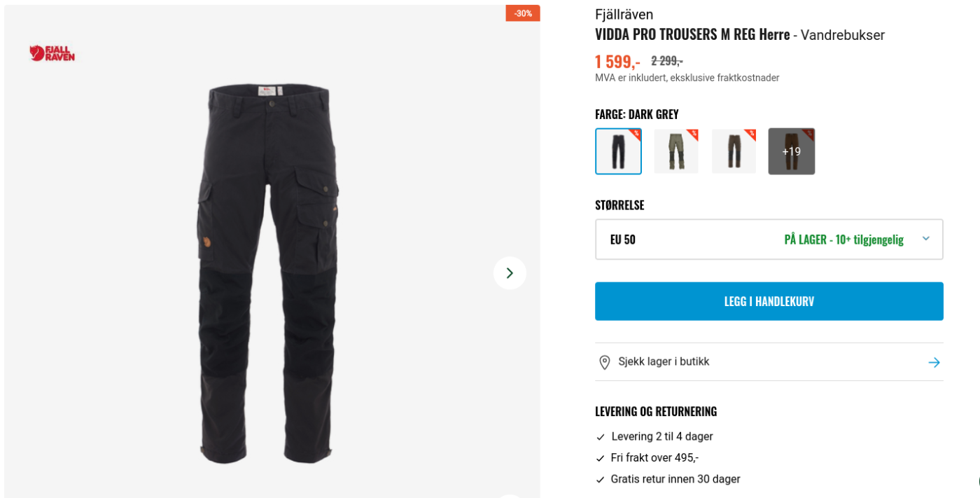The width and height of the screenshot is (980, 498).
Task: Open the EU 50 size dropdown
Action: tap(769, 240)
